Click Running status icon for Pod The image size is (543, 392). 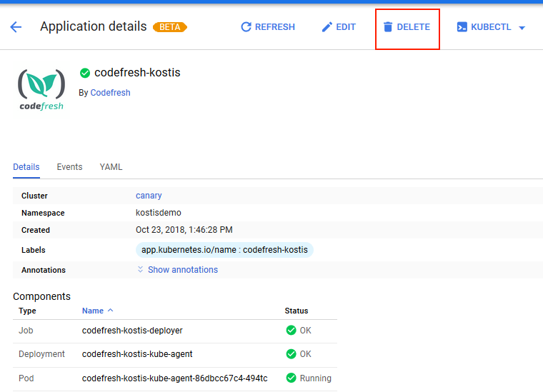point(291,378)
